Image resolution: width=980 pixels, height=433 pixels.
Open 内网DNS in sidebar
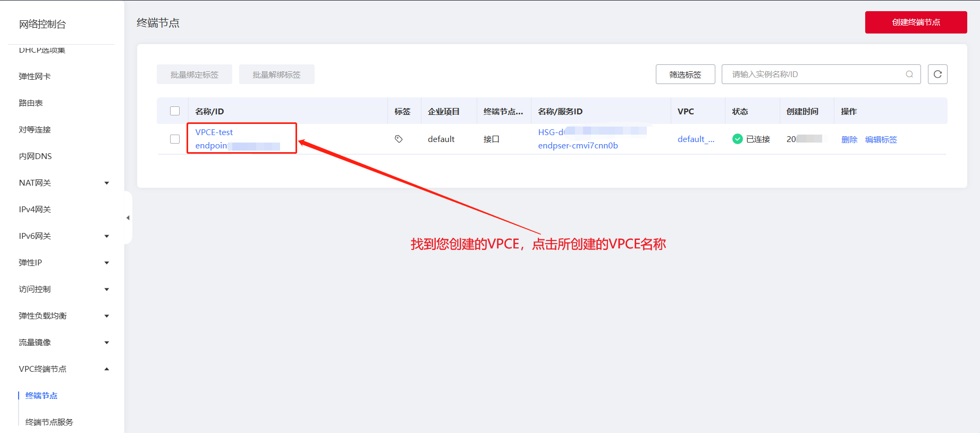[35, 156]
